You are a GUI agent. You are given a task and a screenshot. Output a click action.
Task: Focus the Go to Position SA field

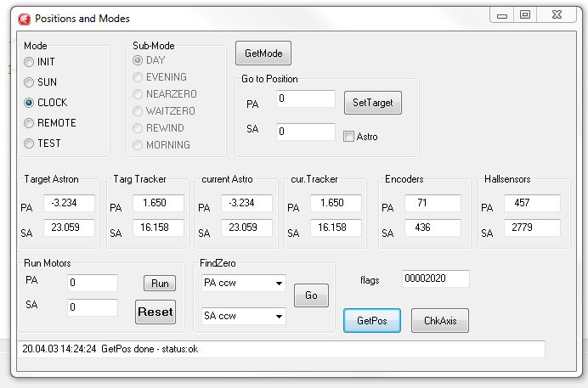(x=306, y=132)
